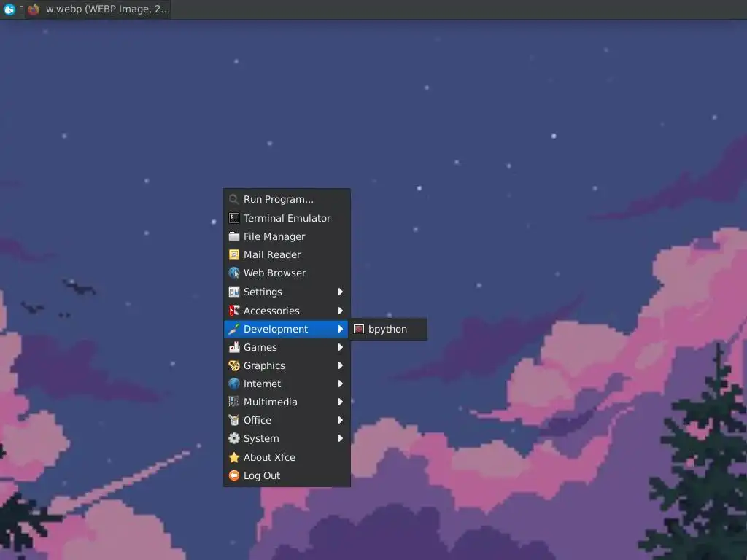The image size is (747, 560).
Task: Open the Graphics menu label
Action: [x=264, y=366]
